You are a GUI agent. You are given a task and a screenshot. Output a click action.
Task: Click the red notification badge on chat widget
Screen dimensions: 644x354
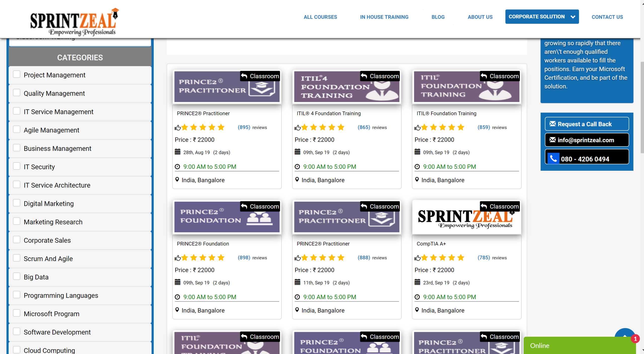click(x=635, y=339)
